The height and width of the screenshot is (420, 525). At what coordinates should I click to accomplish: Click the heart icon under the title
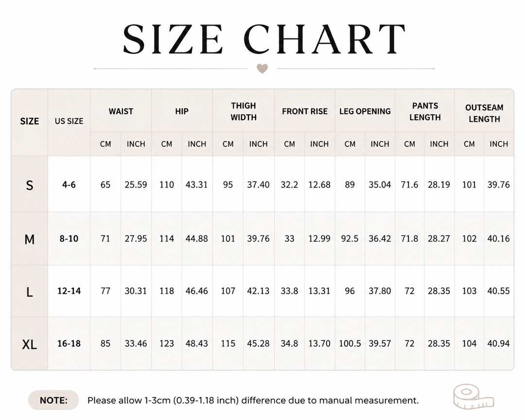pos(262,69)
